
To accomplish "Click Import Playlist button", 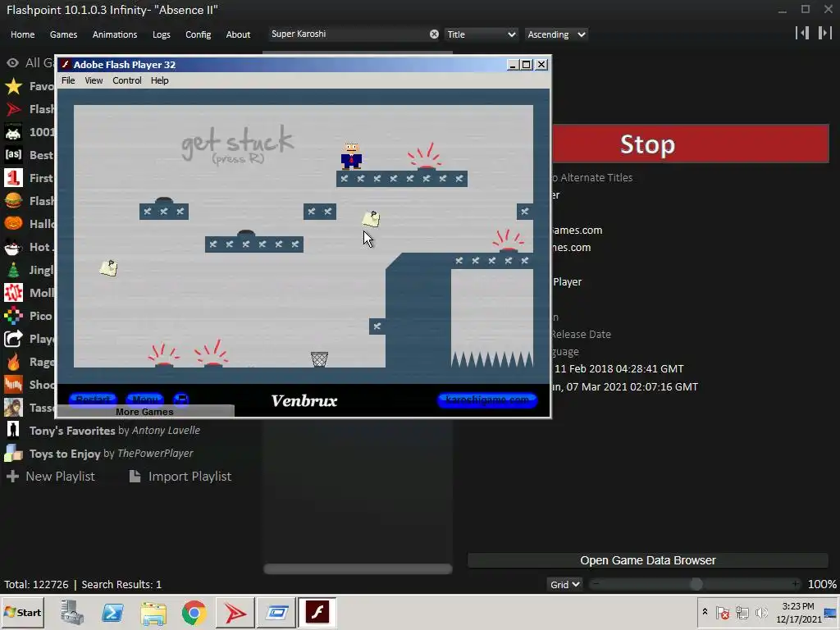I will pos(180,477).
